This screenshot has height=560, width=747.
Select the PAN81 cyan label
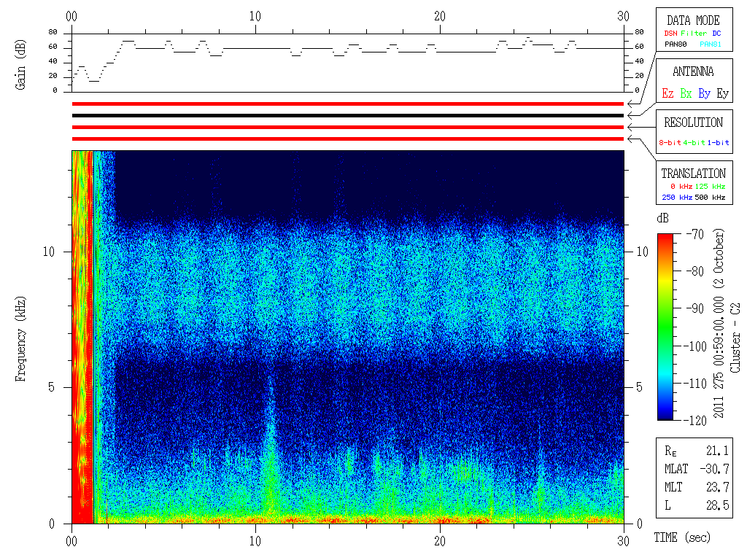[711, 44]
